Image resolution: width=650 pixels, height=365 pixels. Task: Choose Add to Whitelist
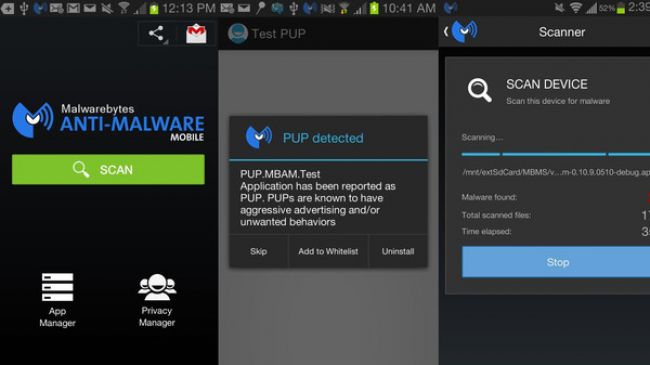click(x=328, y=251)
